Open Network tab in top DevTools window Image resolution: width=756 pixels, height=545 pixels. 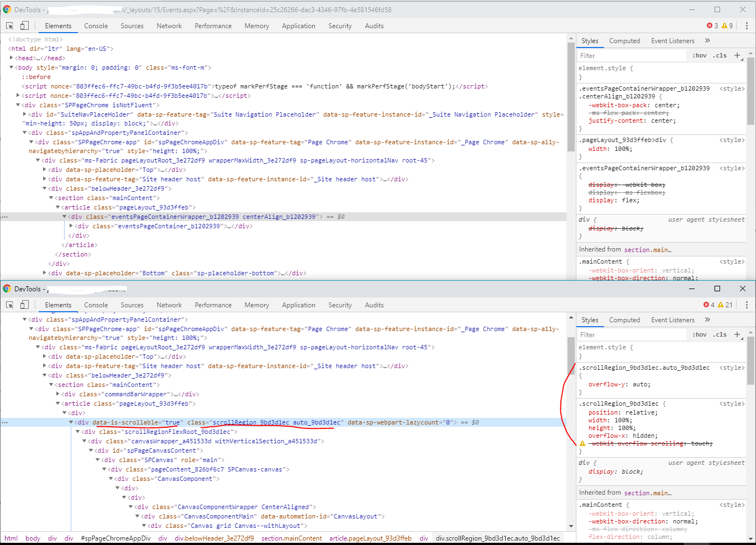[169, 26]
